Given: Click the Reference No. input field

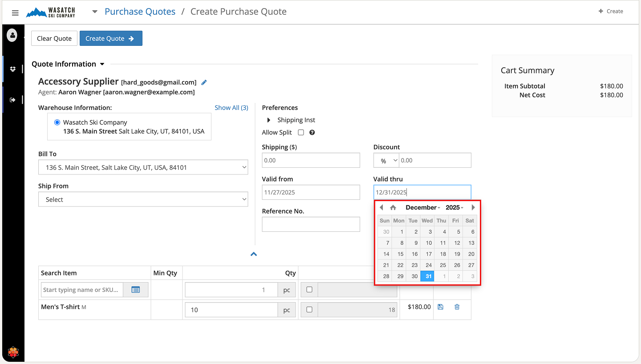Looking at the screenshot, I should [x=311, y=224].
